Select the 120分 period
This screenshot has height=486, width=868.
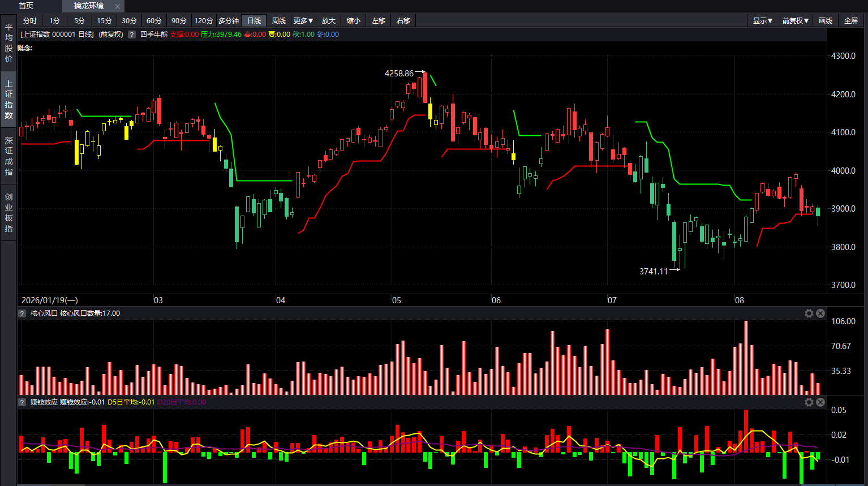pyautogui.click(x=204, y=21)
